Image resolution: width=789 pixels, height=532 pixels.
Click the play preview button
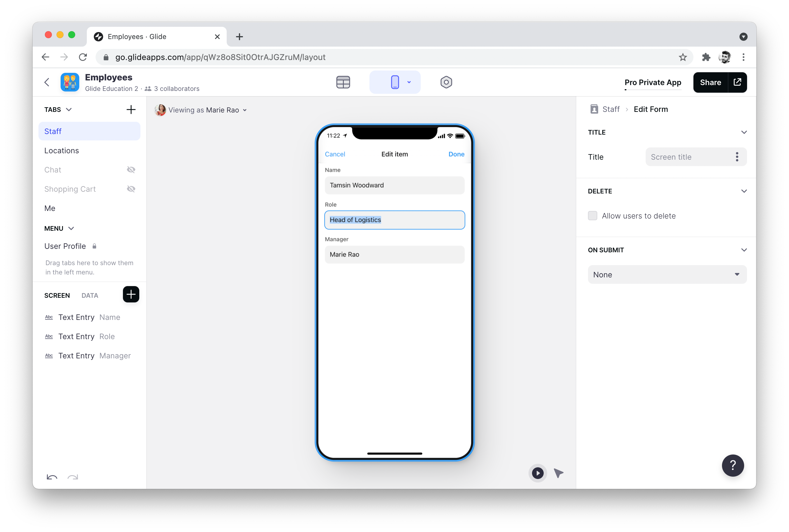(537, 473)
